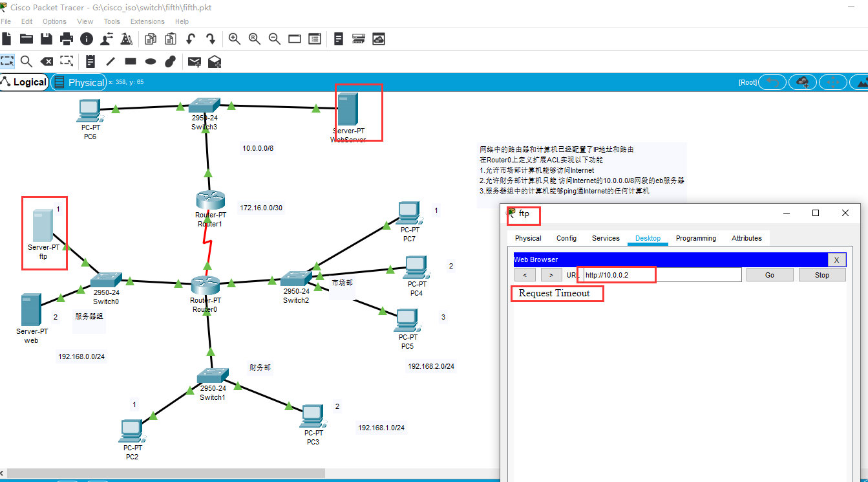Switch to the Logical workspace tab
This screenshot has height=482, width=868.
[24, 82]
